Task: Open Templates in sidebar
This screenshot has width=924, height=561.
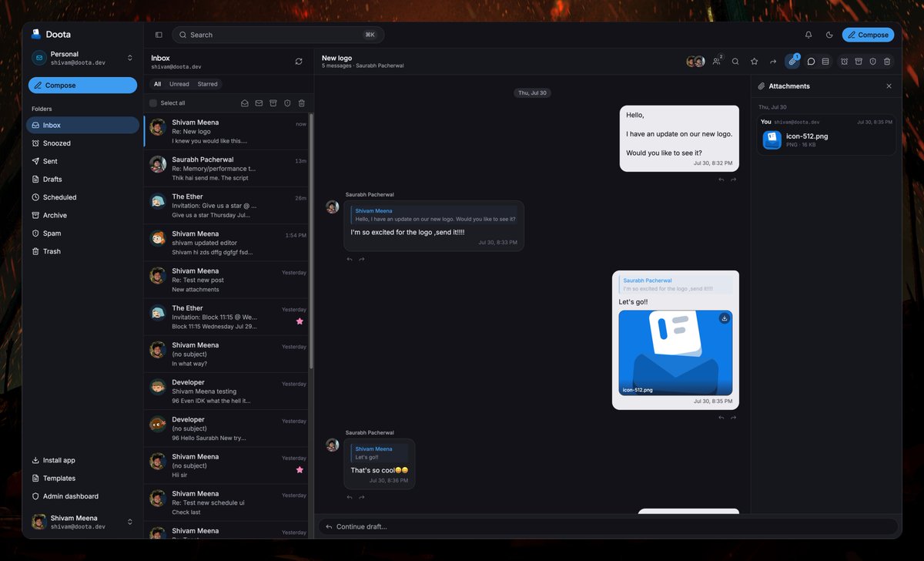Action: [x=82, y=479]
